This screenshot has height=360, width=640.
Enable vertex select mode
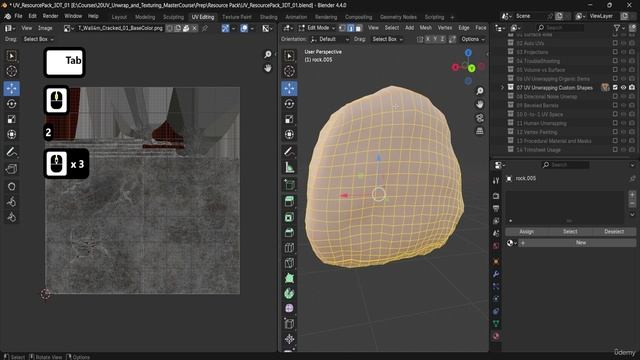click(x=342, y=28)
